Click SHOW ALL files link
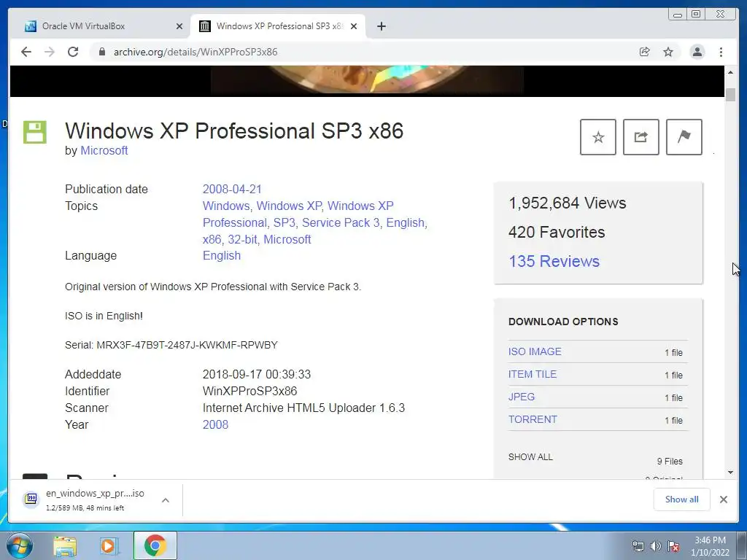Viewport: 747px width, 560px height. [530, 456]
